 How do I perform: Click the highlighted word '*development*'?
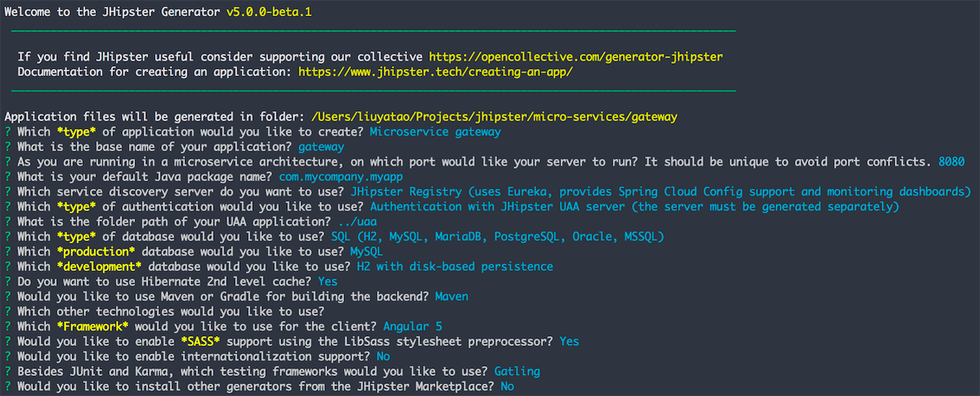99,266
